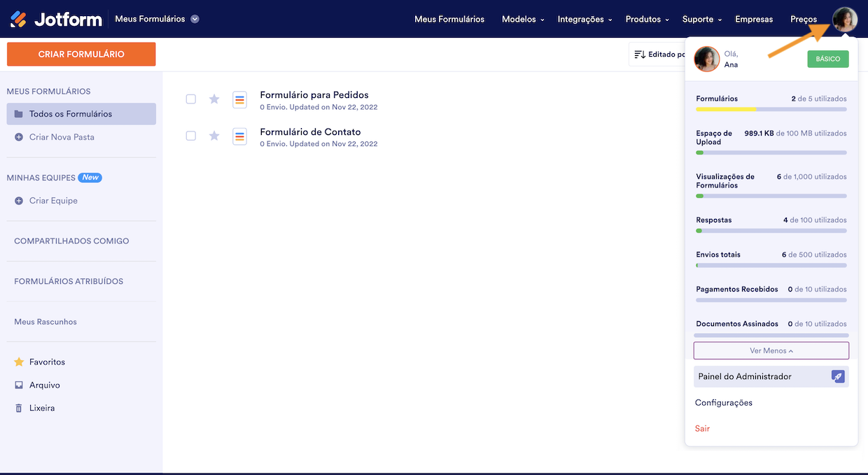Click the MEUS FORMULÁRIOS sidebar heading
The width and height of the screenshot is (868, 475).
(48, 91)
